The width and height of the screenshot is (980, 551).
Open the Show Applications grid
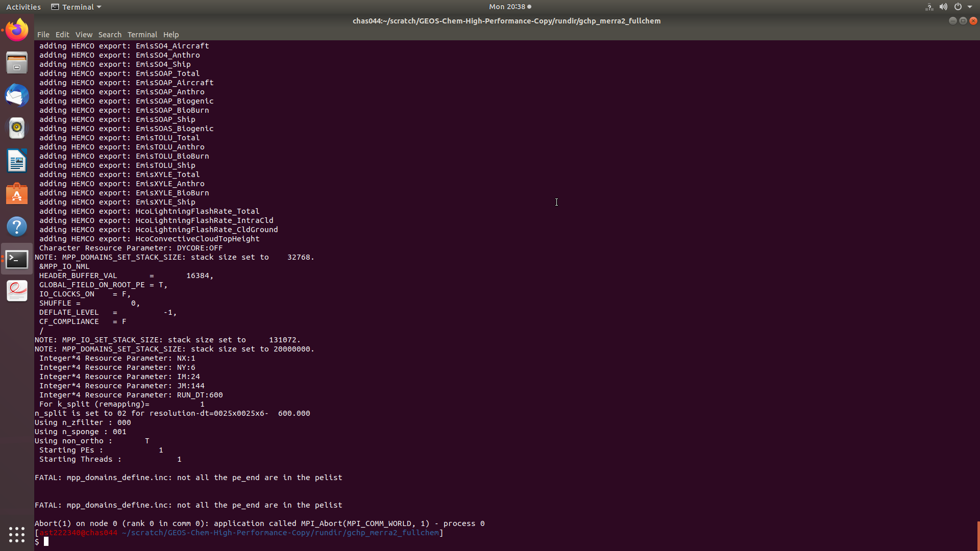(x=17, y=534)
